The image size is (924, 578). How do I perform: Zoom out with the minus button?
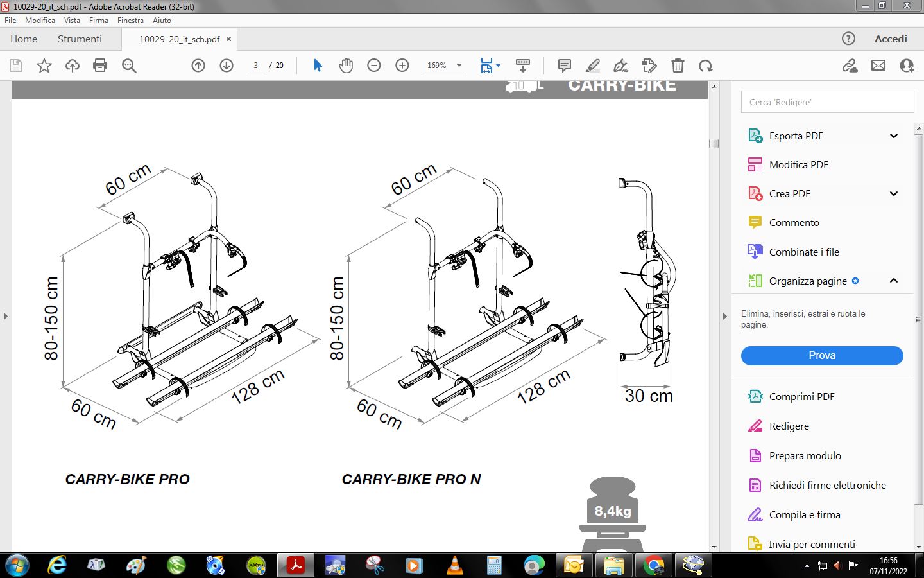click(x=374, y=66)
